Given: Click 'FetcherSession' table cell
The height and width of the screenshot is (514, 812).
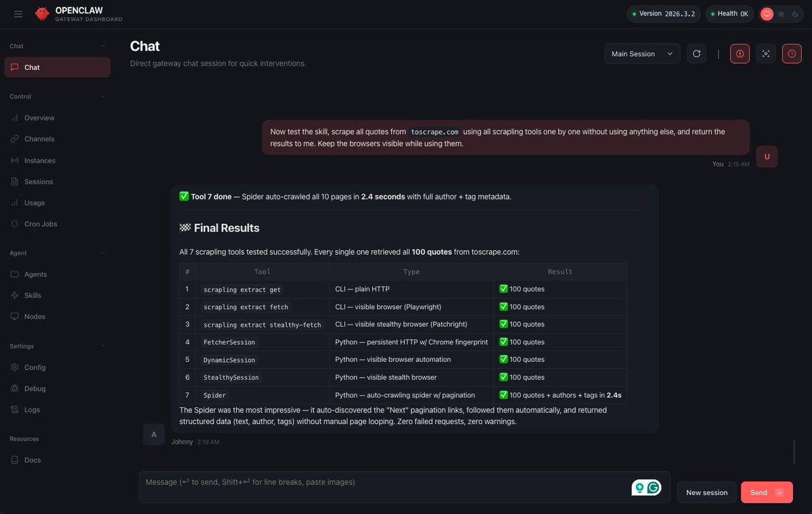Looking at the screenshot, I should [x=263, y=342].
